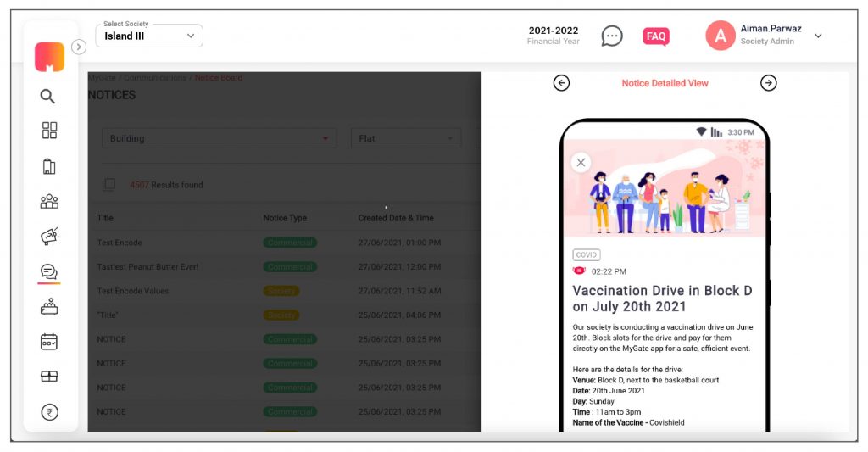This screenshot has width=868, height=452.
Task: Open the helpdesk desk bell icon
Action: (x=49, y=307)
